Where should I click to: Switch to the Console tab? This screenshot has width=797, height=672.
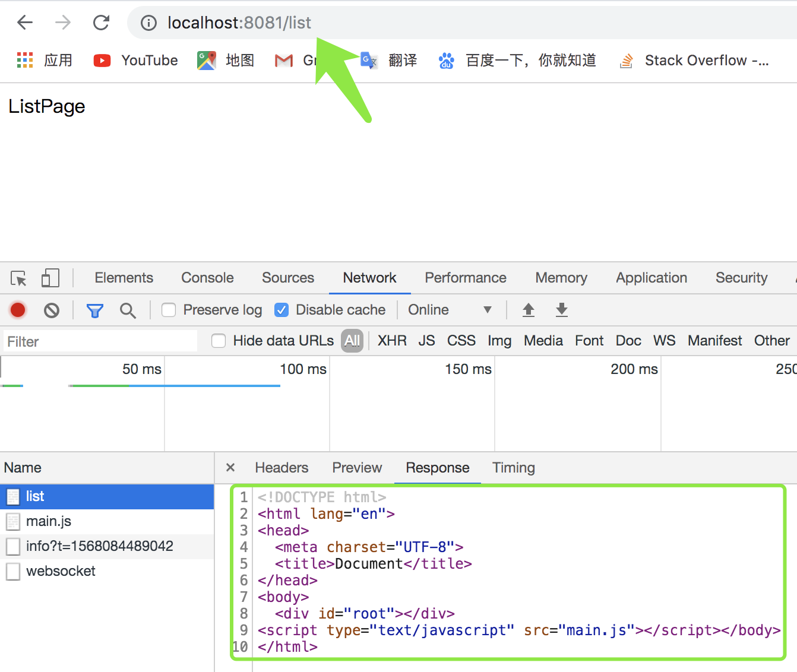(x=207, y=278)
